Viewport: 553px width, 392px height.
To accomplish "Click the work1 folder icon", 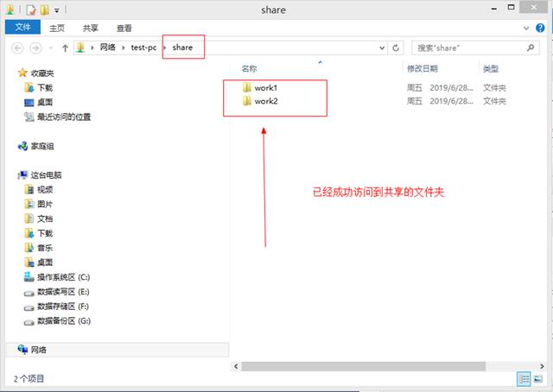I will pos(247,87).
